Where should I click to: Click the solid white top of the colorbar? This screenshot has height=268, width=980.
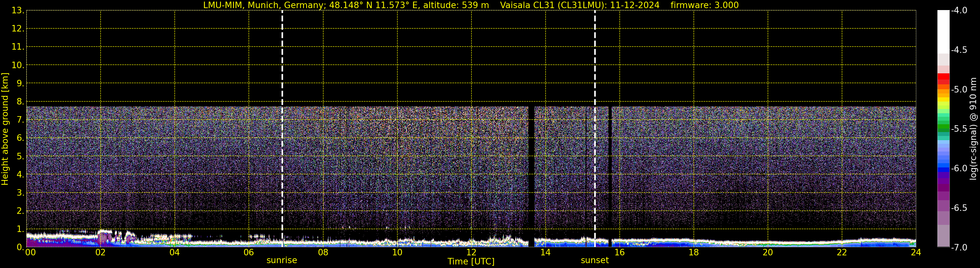943,32
